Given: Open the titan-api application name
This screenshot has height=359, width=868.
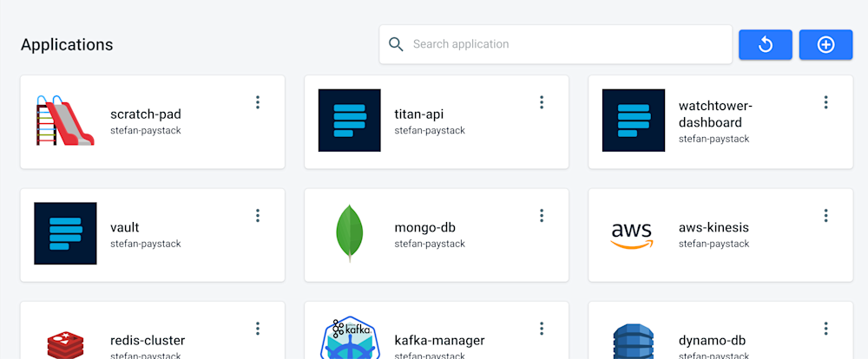Looking at the screenshot, I should coord(419,114).
